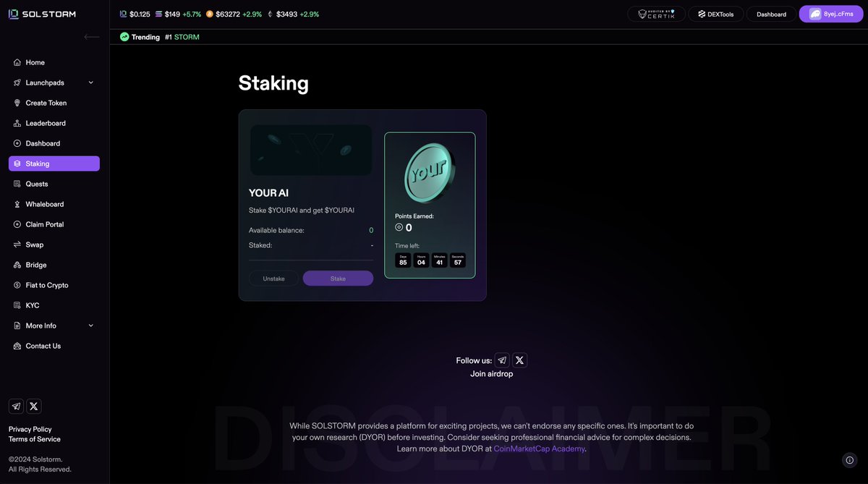Open the 8yej..cFms wallet button
This screenshot has height=484, width=868.
point(831,14)
